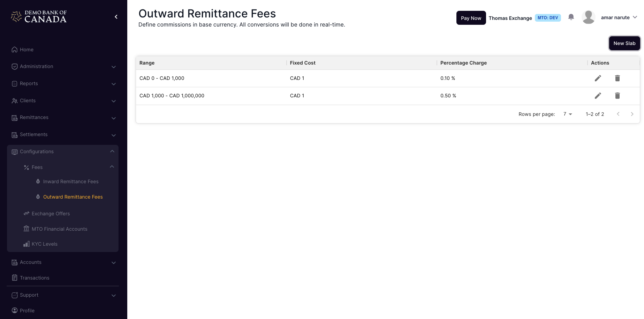The image size is (644, 319).
Task: Collapse the sidebar with the arrow icon
Action: tap(116, 17)
